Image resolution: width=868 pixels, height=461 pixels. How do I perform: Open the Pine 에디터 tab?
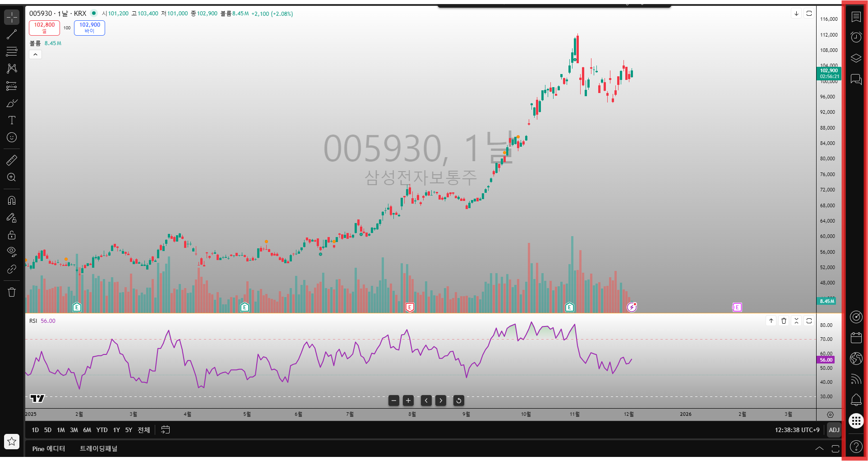point(49,448)
